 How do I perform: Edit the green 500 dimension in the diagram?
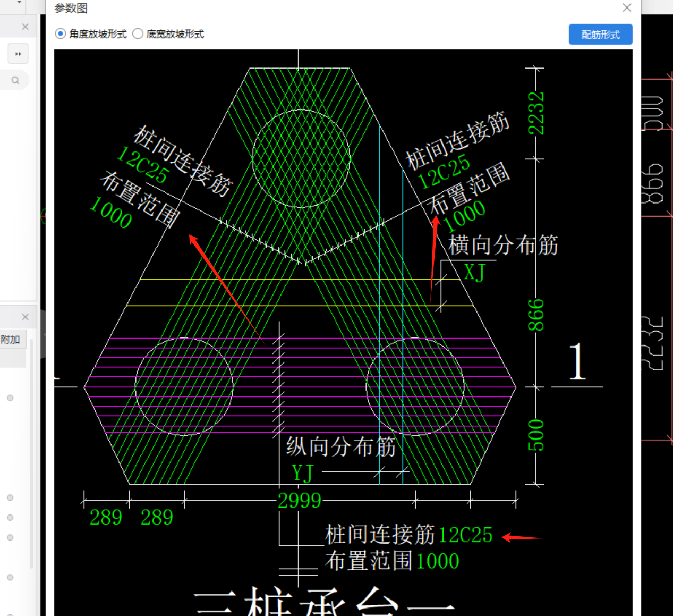[x=536, y=435]
